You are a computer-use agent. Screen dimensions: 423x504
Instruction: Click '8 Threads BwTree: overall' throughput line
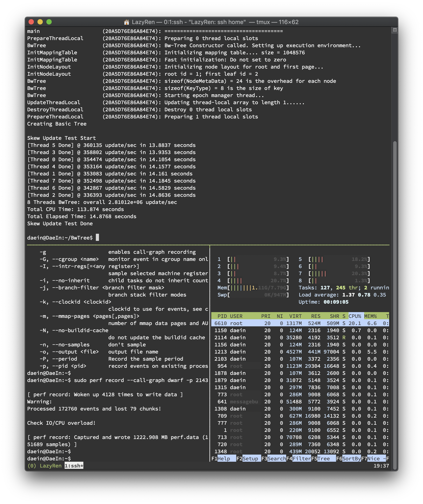pos(102,202)
